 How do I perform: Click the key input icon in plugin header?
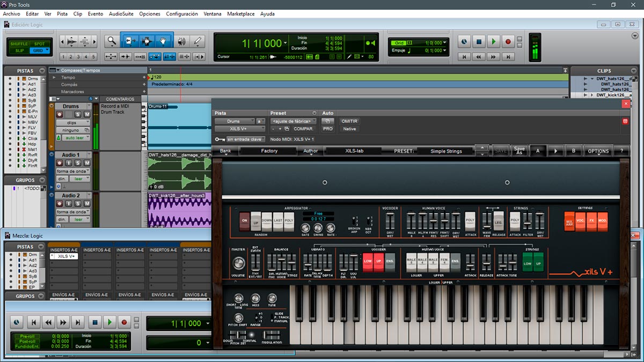click(219, 139)
